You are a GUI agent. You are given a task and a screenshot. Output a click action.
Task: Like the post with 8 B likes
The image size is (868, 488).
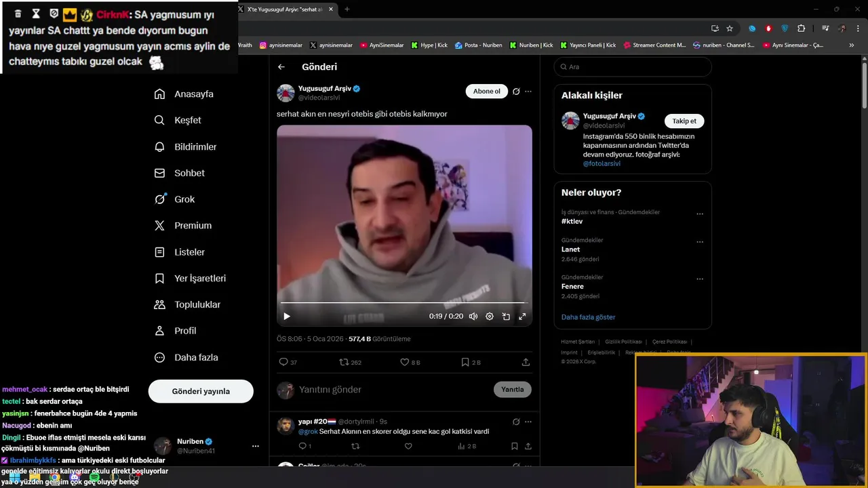(410, 363)
